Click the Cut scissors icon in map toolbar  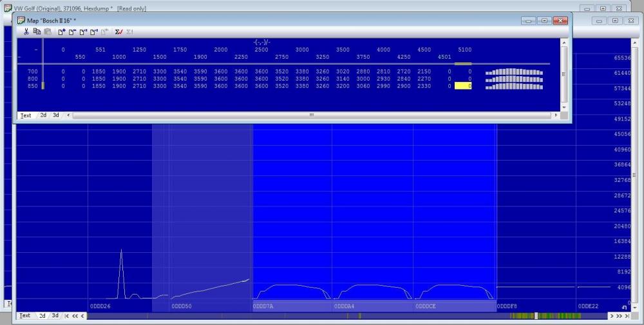click(26, 32)
